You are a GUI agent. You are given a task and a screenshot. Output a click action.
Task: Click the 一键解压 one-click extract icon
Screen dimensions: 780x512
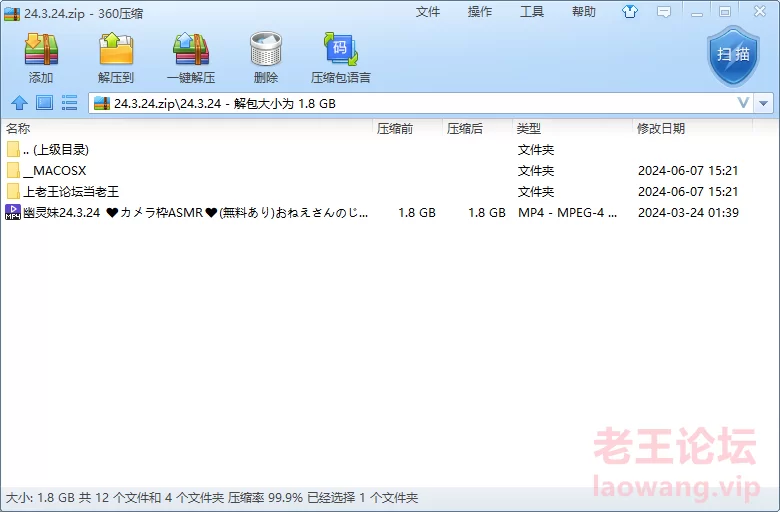(x=191, y=50)
